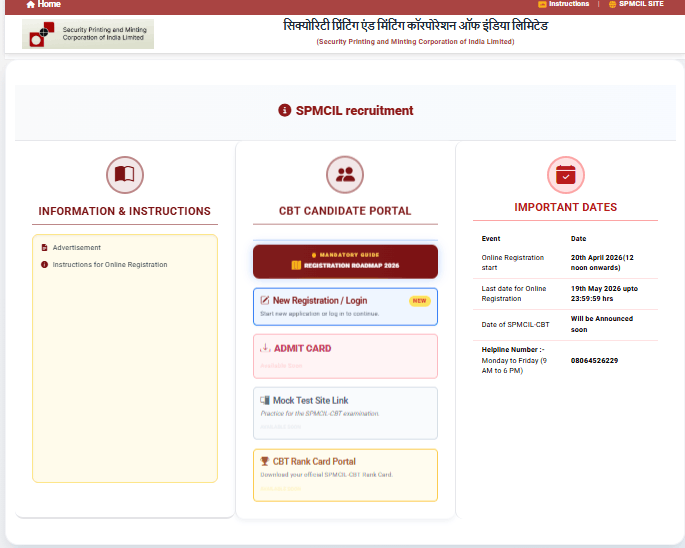This screenshot has height=548, width=685.
Task: Click the Important Dates calendar icon
Action: [565, 175]
